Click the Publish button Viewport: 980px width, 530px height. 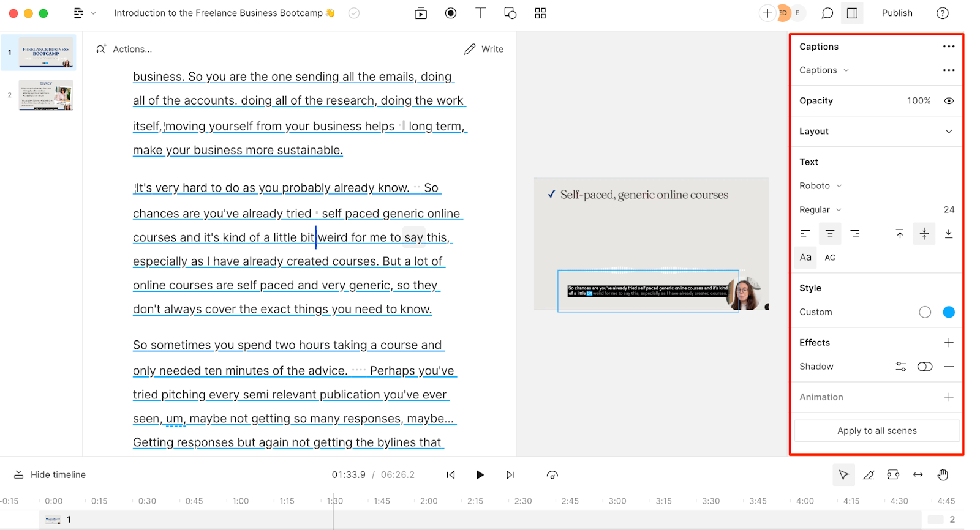(x=897, y=13)
